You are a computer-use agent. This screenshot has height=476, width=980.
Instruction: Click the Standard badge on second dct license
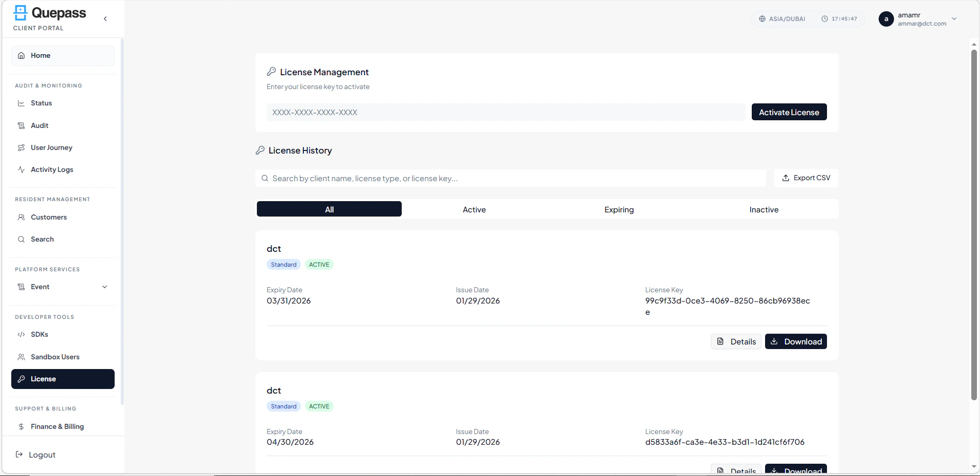284,406
